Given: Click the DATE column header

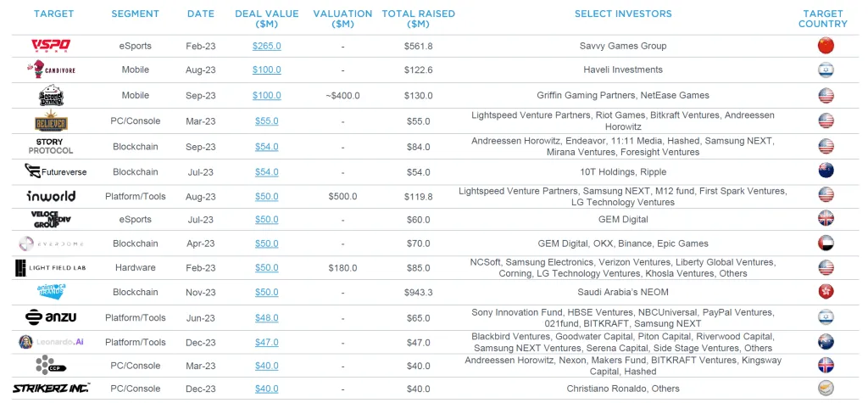Looking at the screenshot, I should [200, 14].
